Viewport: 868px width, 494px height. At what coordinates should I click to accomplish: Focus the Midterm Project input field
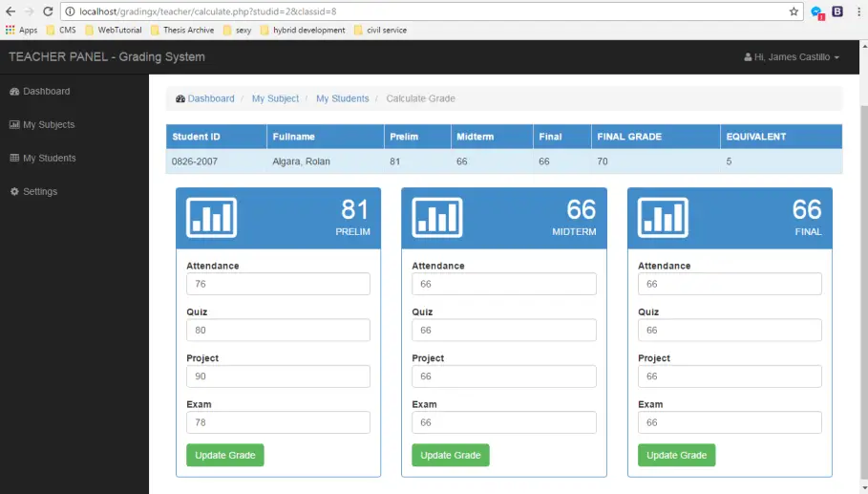click(x=503, y=376)
